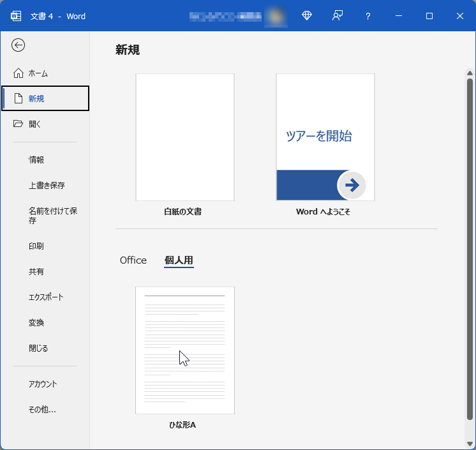Click the ひな形A template label
Screen dimensions: 476x450
182,425
